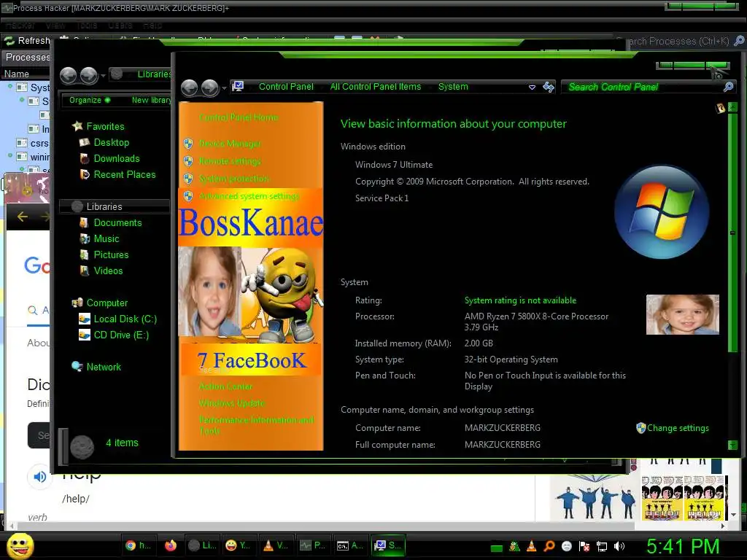Image resolution: width=747 pixels, height=560 pixels.
Task: Open address bar history dropdown in Control Panel
Action: [532, 87]
